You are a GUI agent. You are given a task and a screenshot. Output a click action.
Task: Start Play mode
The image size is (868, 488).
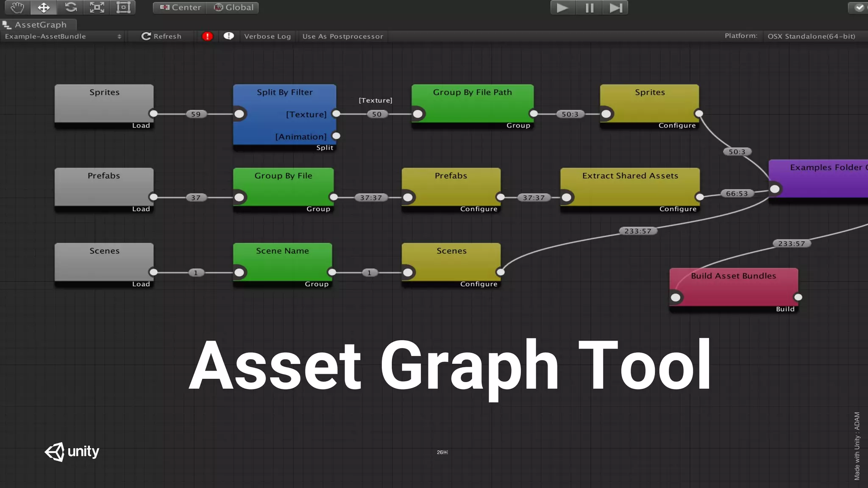563,8
